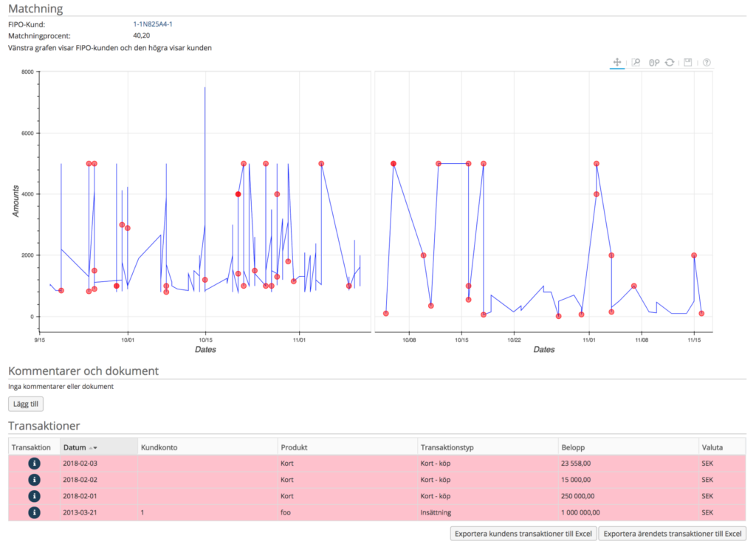Viewport: 756px width, 547px height.
Task: Click the foo product cell
Action: coord(347,512)
